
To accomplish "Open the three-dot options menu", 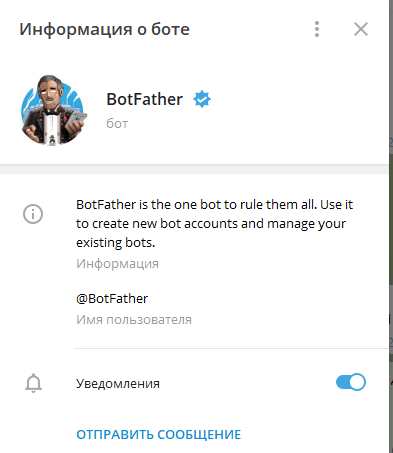I will pyautogui.click(x=317, y=29).
